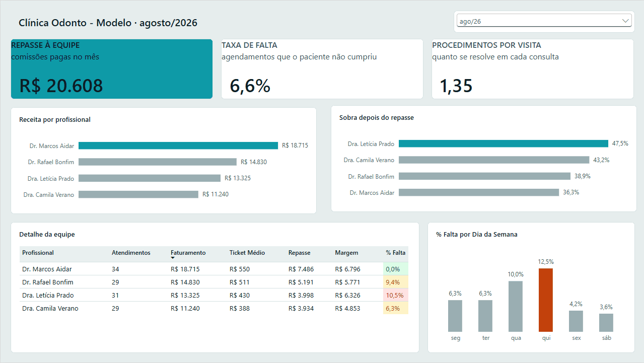The height and width of the screenshot is (363, 644).
Task: Click Dr. Rafael Bonfim's bar in Receita por profissional
Action: click(158, 162)
